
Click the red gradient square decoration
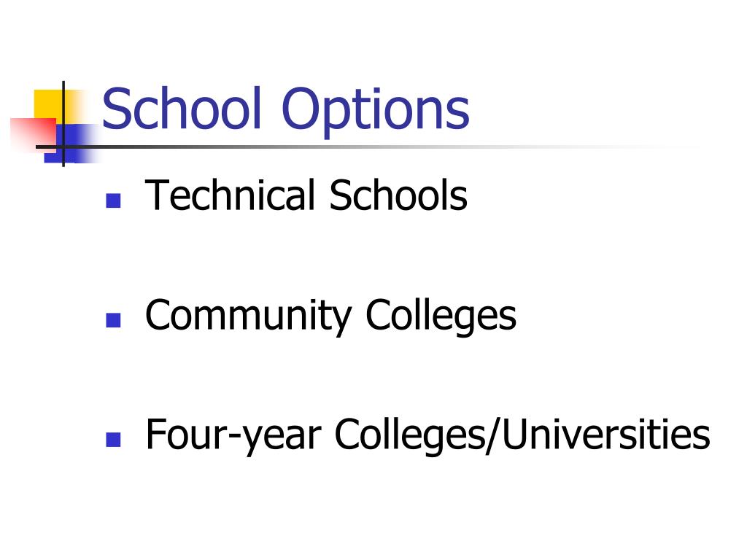click(x=34, y=134)
